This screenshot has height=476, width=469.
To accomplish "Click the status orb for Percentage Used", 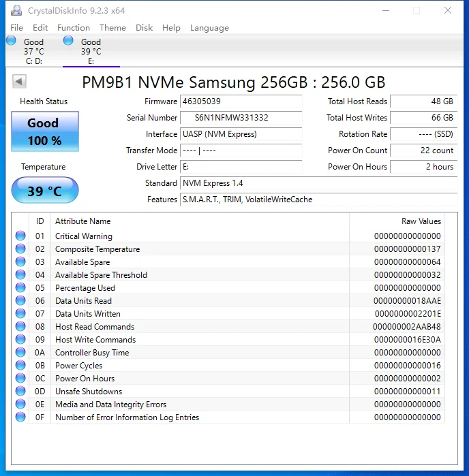I will click(20, 288).
